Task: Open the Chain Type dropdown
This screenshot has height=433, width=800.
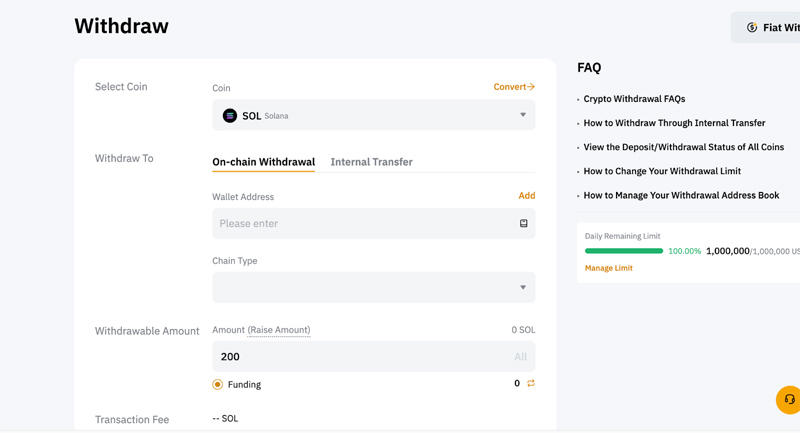Action: pos(373,287)
